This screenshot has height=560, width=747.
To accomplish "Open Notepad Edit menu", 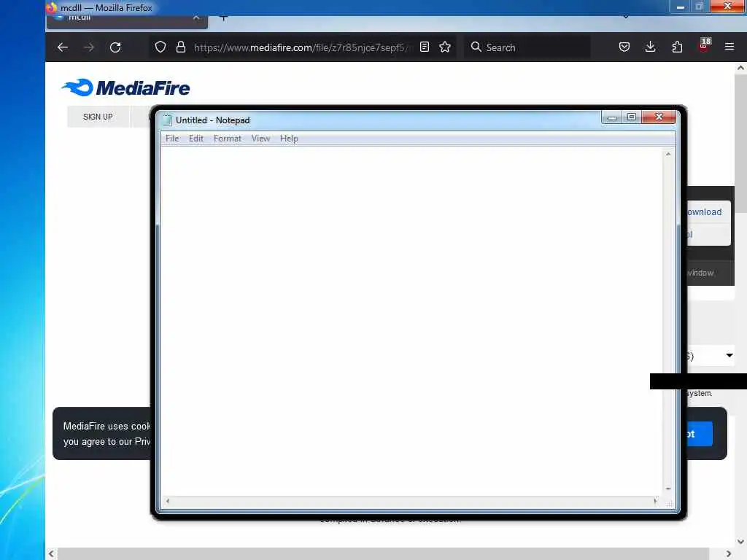I will (x=196, y=139).
